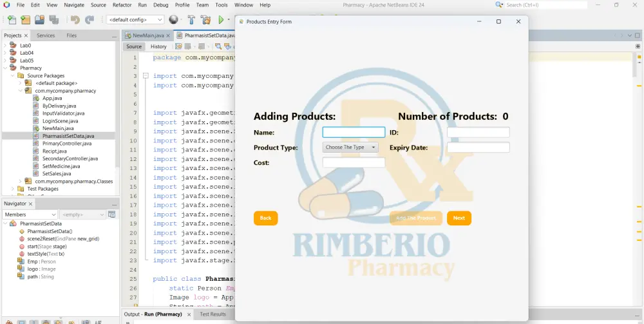Click the Name input field
The width and height of the screenshot is (644, 324).
(x=354, y=132)
